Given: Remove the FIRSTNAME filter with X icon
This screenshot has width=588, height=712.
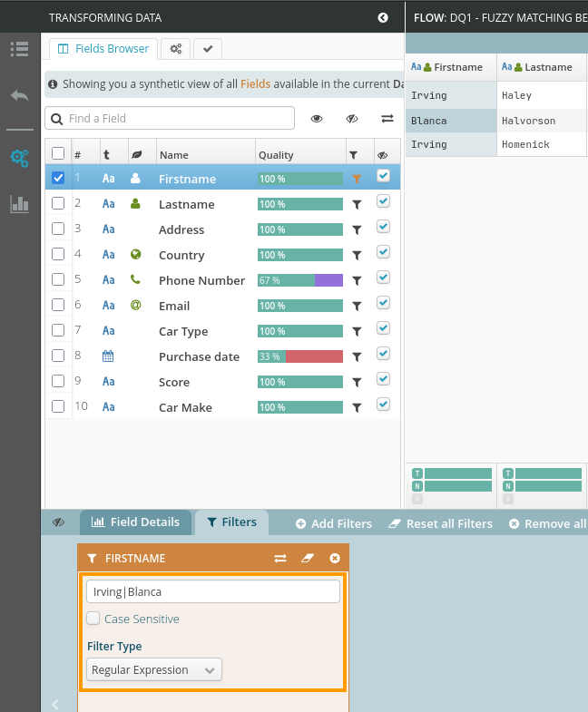Looking at the screenshot, I should click(335, 559).
